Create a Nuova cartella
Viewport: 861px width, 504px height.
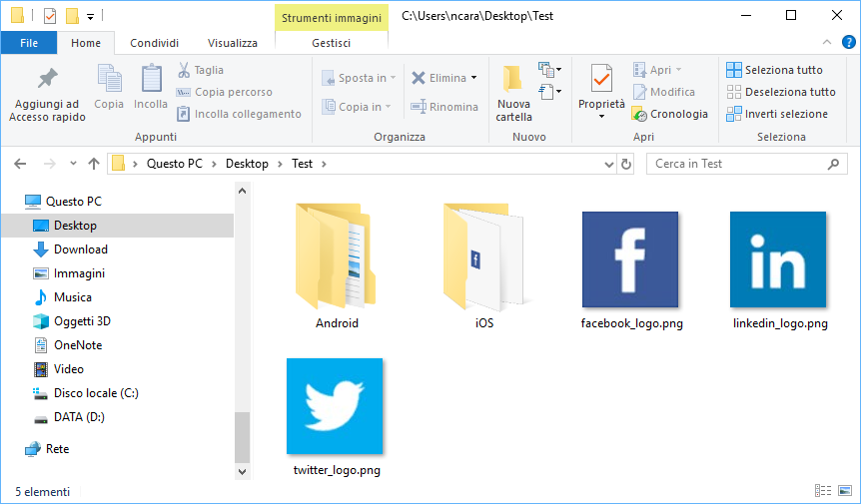tap(514, 93)
